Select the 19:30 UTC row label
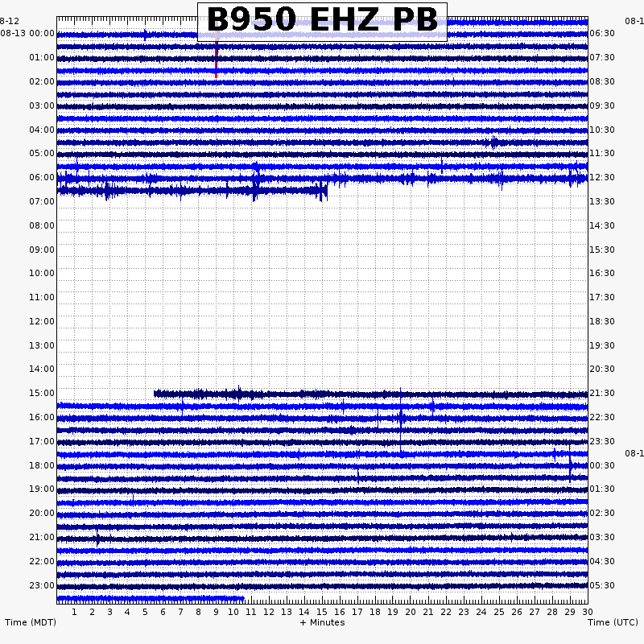The height and width of the screenshot is (644, 644). pos(602,346)
